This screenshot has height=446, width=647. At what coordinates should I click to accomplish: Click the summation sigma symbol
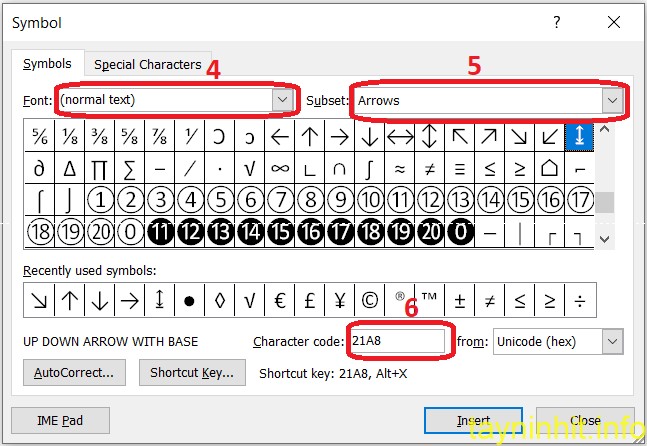click(131, 168)
